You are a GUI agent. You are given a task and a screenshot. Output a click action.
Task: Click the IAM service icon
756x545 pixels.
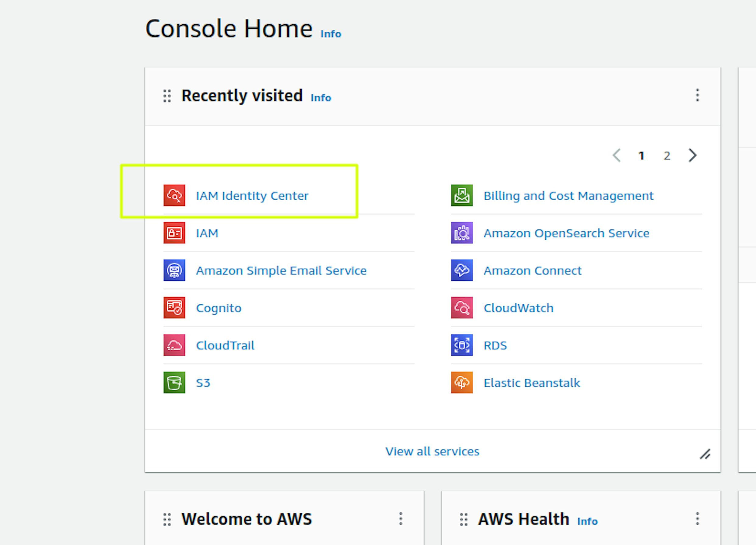174,233
